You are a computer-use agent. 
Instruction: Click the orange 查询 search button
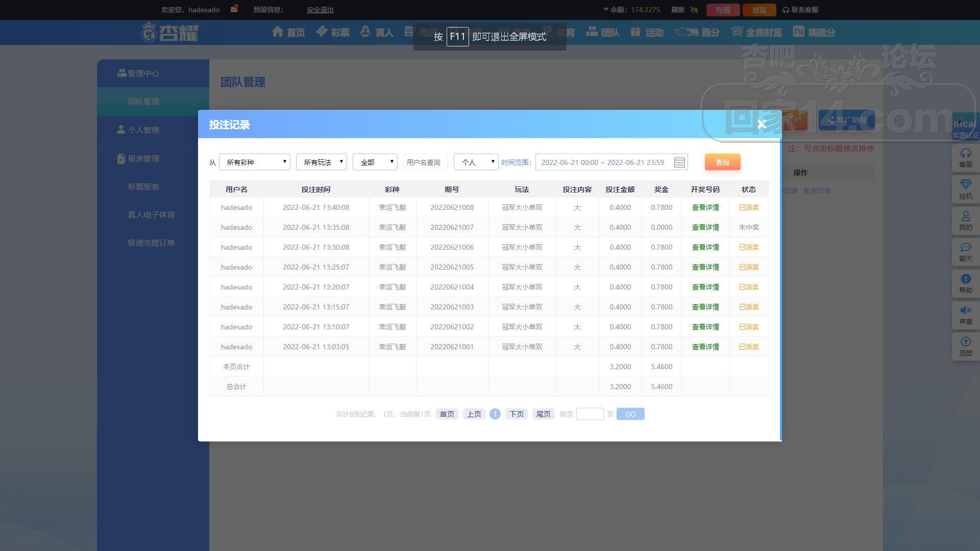[722, 162]
